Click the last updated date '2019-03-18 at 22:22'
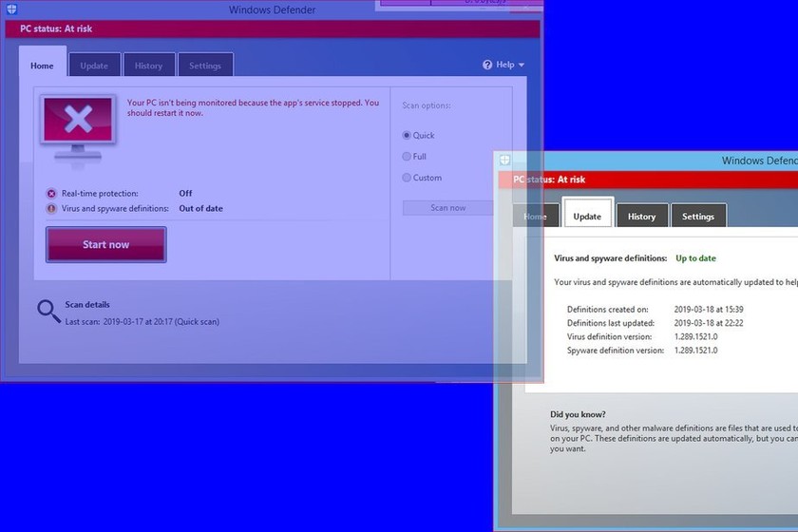Screen dimensions: 798x532 (709, 323)
